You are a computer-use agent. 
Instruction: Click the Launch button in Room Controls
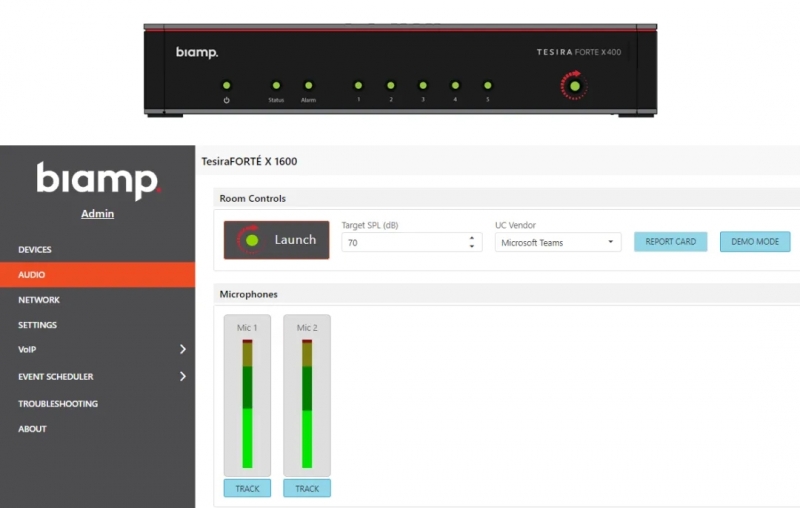point(277,240)
